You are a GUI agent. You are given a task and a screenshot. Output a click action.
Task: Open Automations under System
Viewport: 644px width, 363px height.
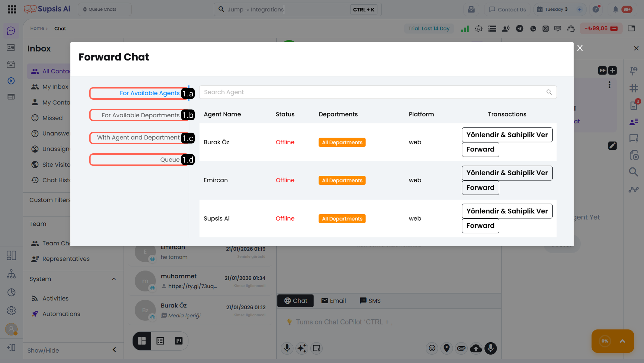[x=61, y=314]
